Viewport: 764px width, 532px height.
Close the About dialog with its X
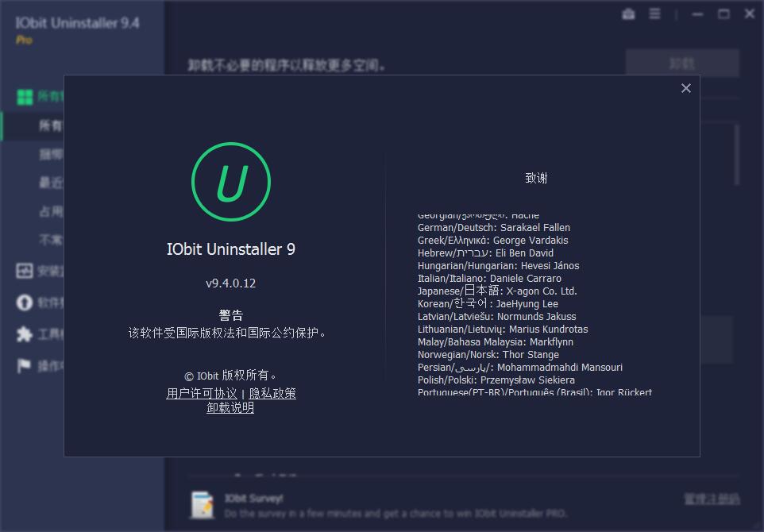pyautogui.click(x=686, y=88)
